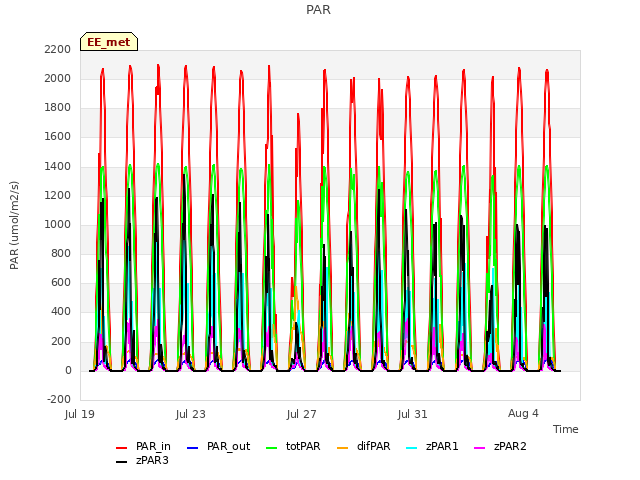
Task: Click the magenta zPAR2 legend swatch
Action: (480, 448)
